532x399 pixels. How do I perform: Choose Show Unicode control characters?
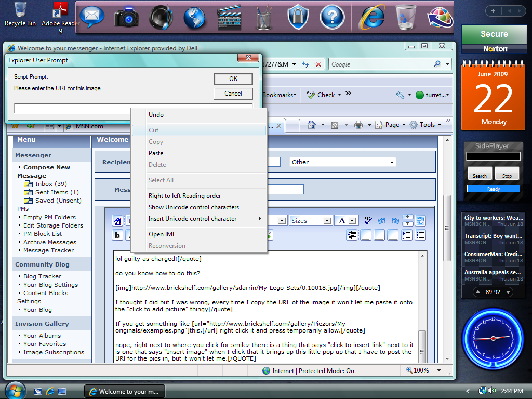click(x=199, y=207)
